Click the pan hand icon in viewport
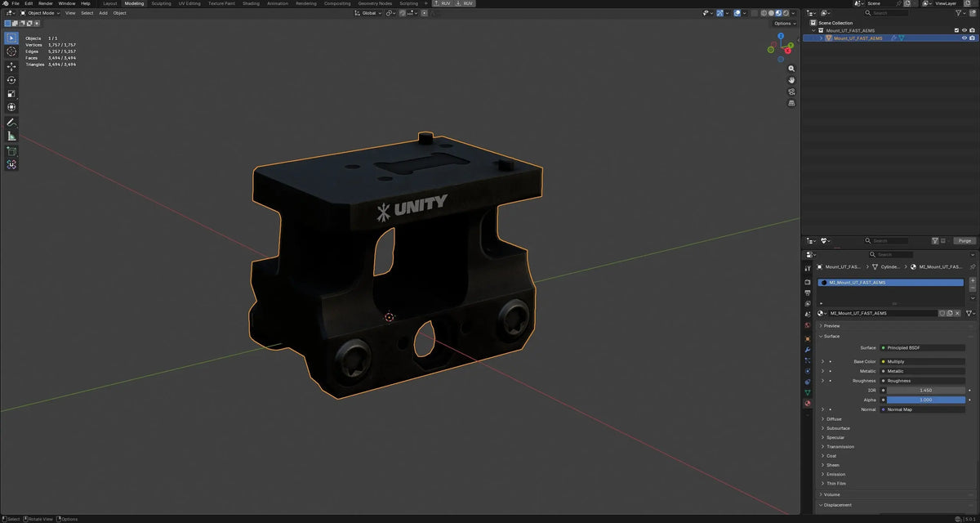This screenshot has height=523, width=980. tap(791, 80)
